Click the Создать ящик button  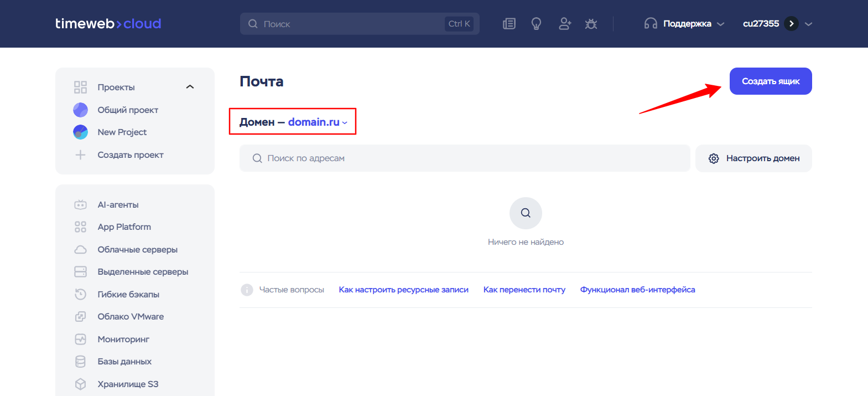click(x=770, y=81)
